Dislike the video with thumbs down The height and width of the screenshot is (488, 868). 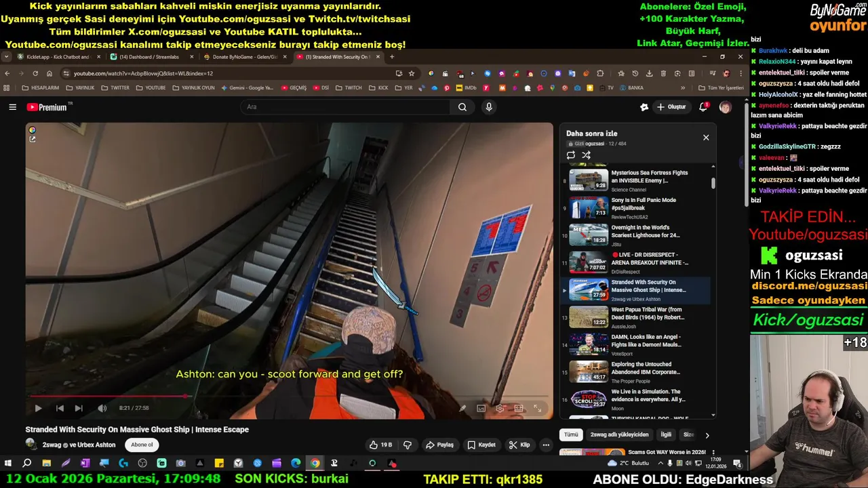coord(408,445)
